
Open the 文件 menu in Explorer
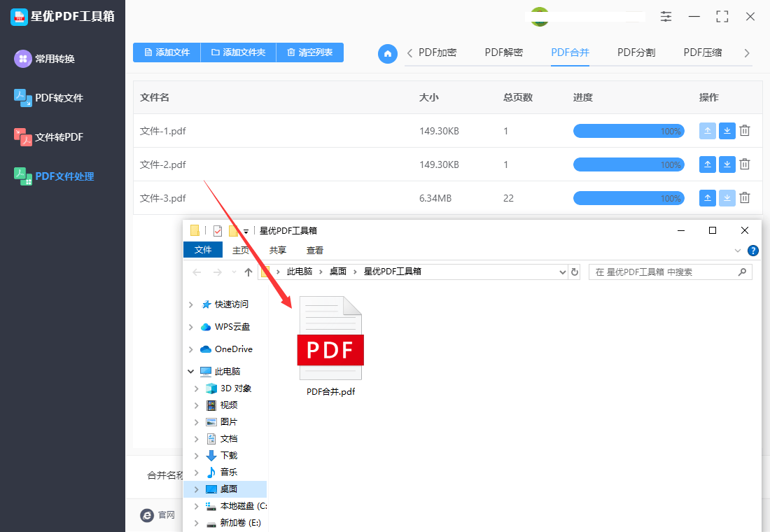pyautogui.click(x=203, y=250)
